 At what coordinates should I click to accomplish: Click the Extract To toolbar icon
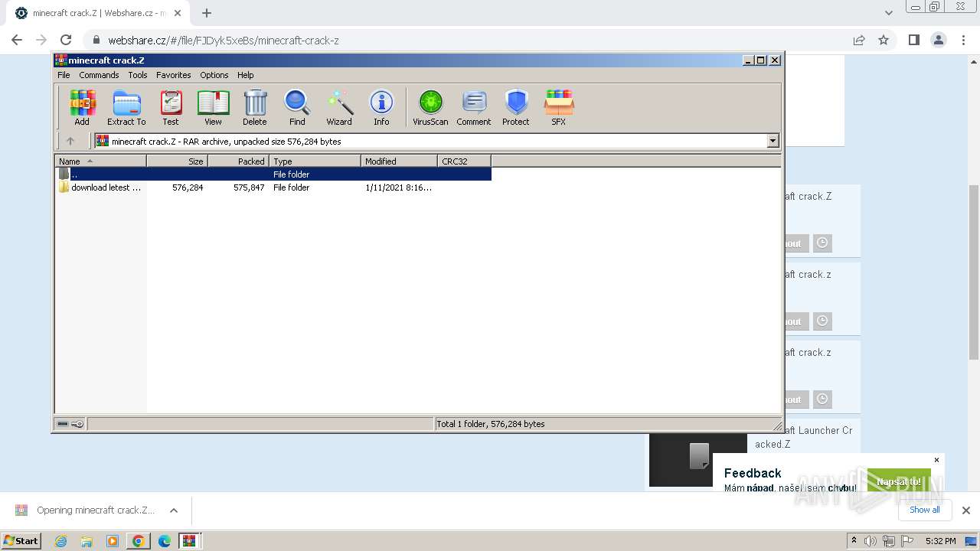tap(126, 107)
